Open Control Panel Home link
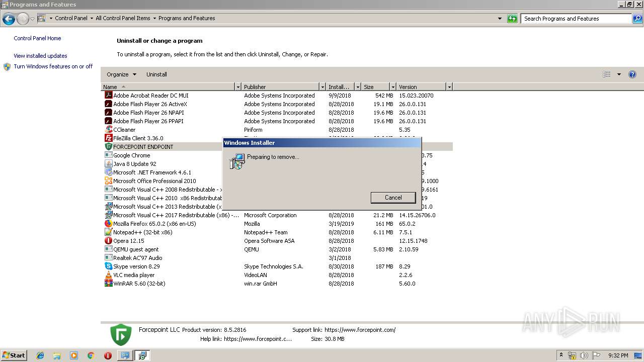The image size is (644, 362). click(37, 38)
